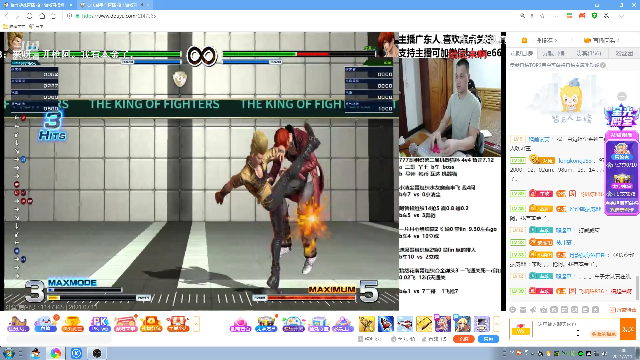The width and height of the screenshot is (640, 360).
Task: Select the golden sword gift thumbnail
Action: tap(367, 324)
